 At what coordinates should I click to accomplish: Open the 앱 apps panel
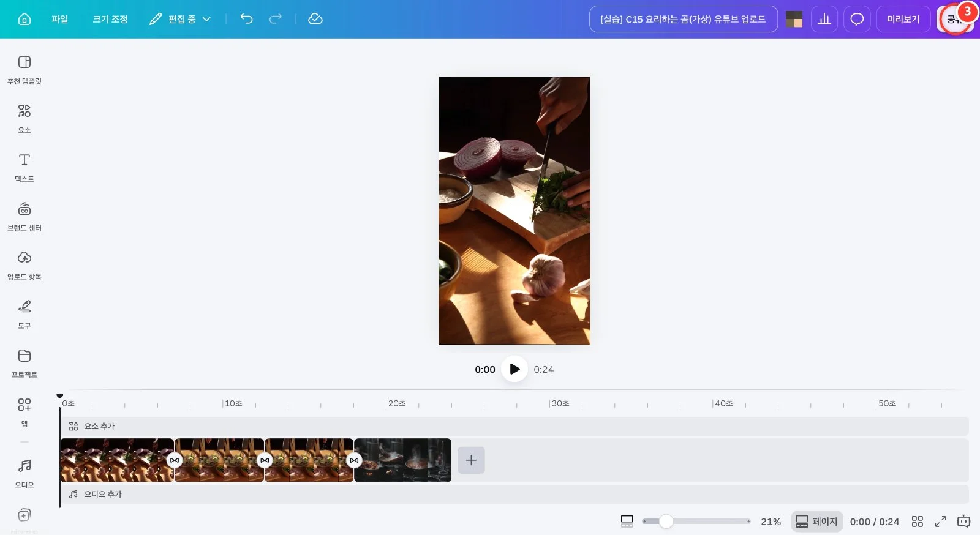point(24,412)
